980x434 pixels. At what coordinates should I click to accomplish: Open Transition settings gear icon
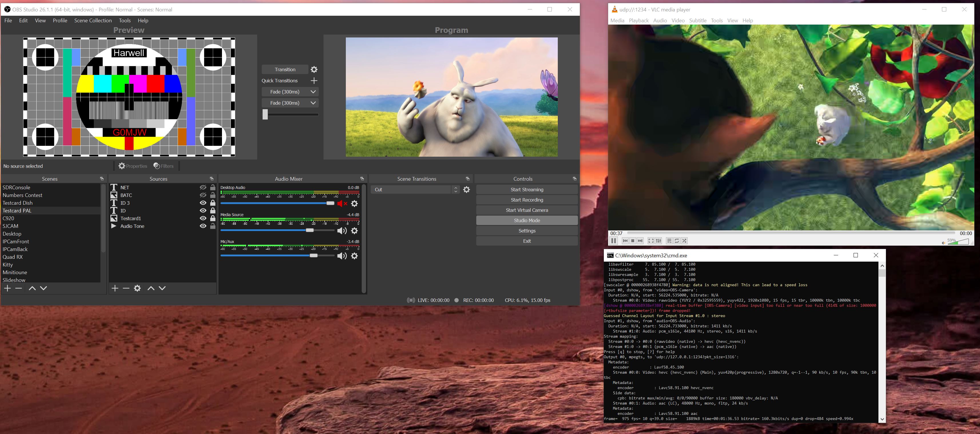314,69
